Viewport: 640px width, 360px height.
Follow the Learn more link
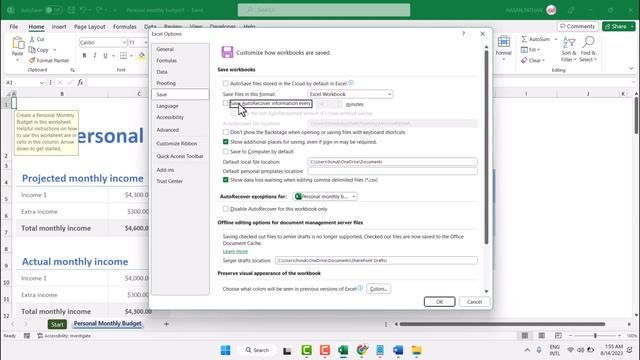tap(235, 251)
